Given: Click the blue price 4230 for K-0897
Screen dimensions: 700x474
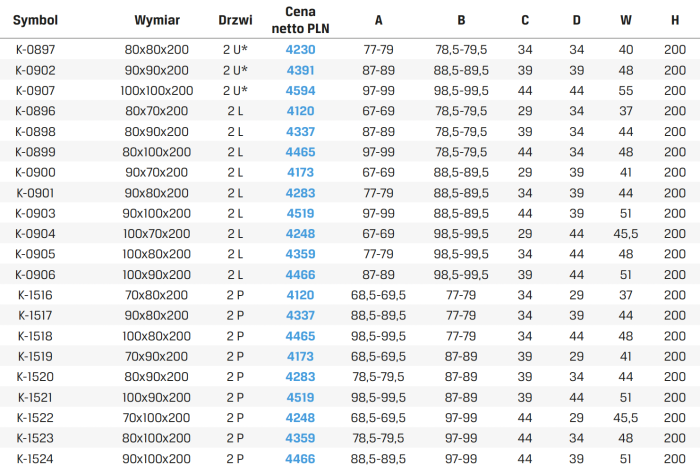Looking at the screenshot, I should (300, 50).
